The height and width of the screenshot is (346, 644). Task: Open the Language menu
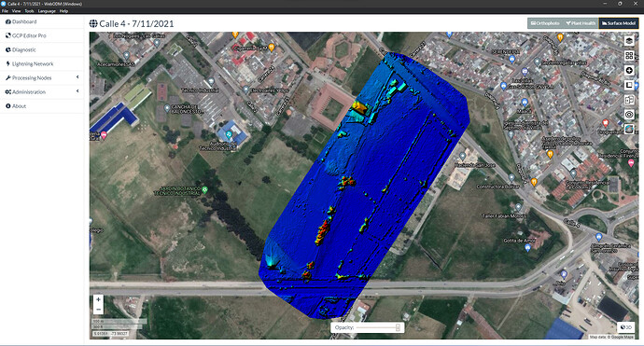(x=47, y=11)
